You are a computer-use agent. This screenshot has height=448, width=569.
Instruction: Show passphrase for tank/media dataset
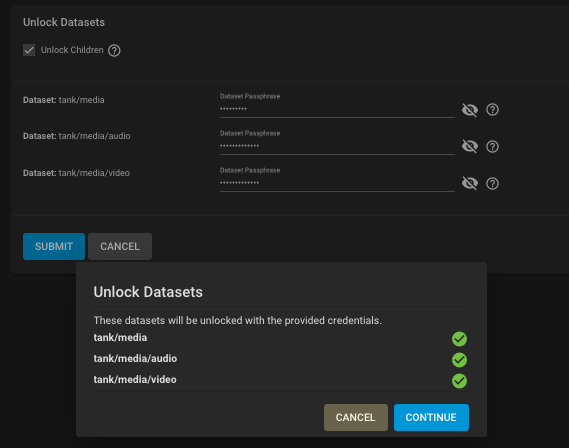click(x=470, y=110)
